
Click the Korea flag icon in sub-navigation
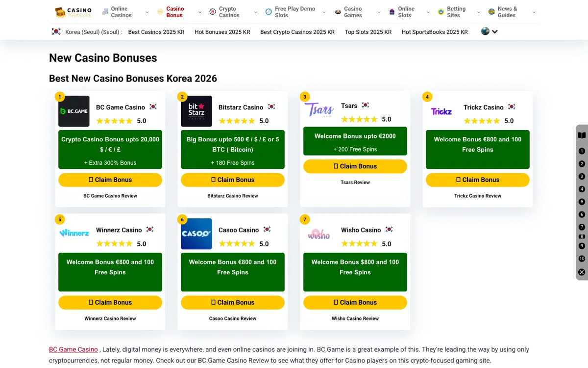coord(56,32)
